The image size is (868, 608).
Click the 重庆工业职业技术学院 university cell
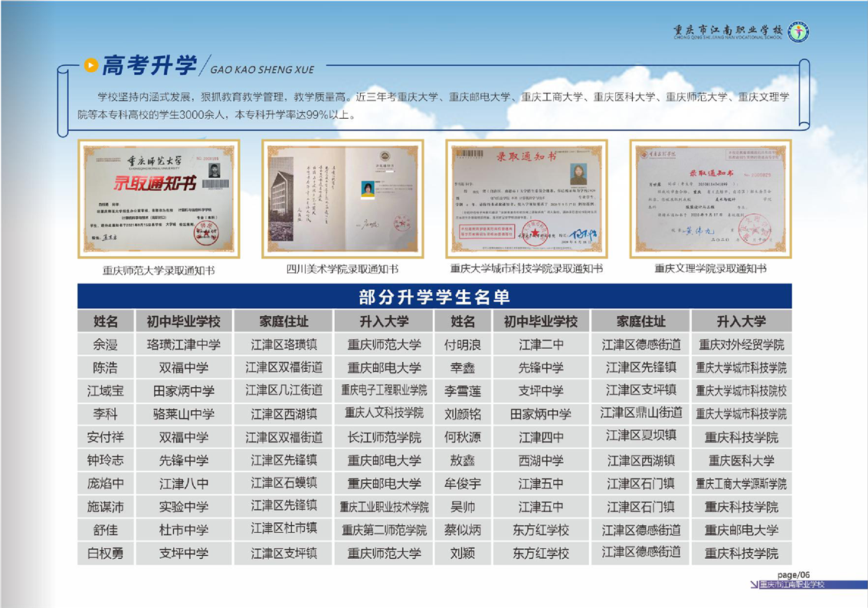click(384, 507)
